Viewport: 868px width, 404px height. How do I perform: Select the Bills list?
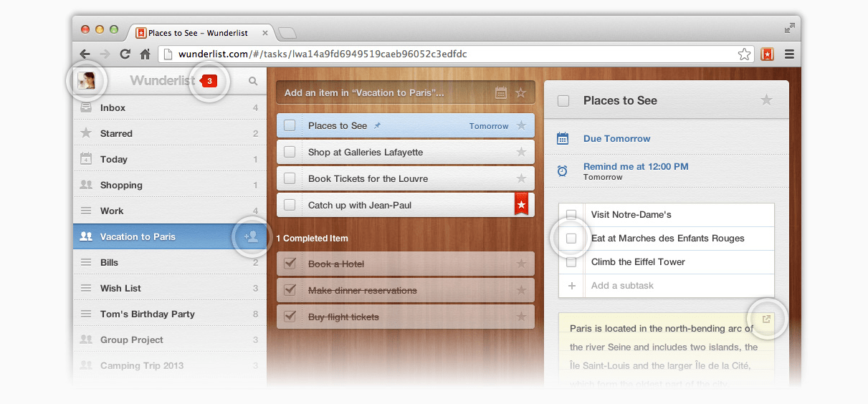[170, 262]
